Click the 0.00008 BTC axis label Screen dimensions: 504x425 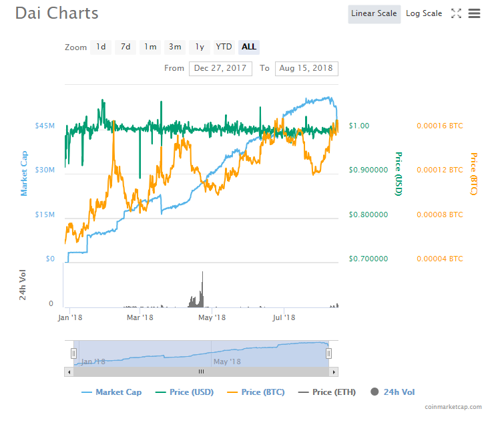pyautogui.click(x=440, y=215)
